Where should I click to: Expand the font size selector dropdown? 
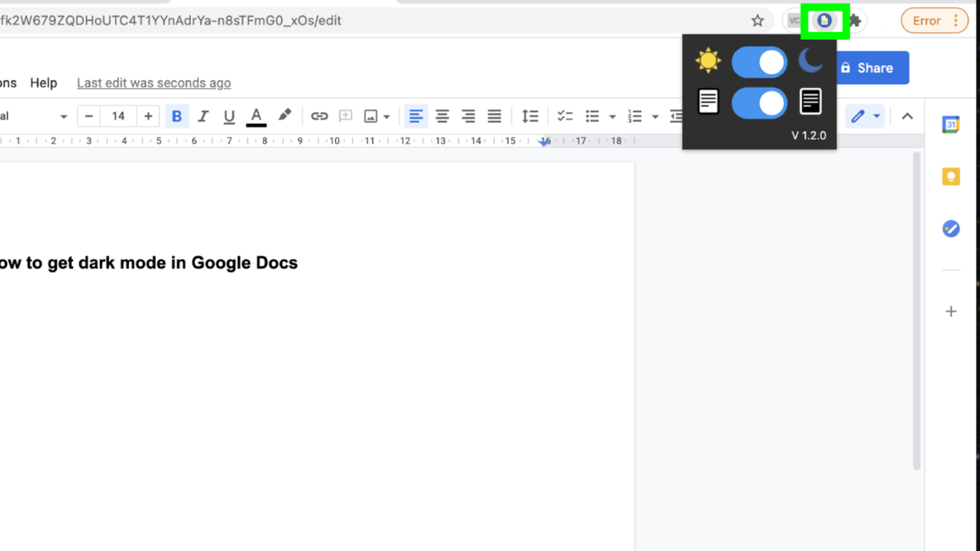point(118,116)
